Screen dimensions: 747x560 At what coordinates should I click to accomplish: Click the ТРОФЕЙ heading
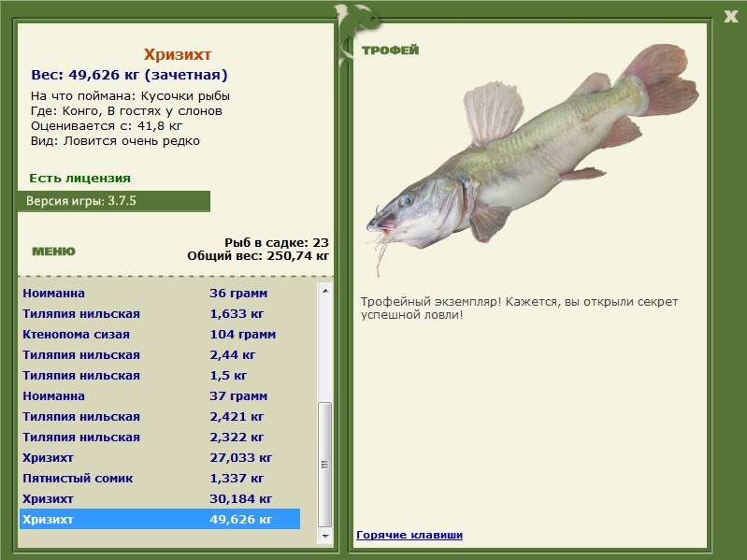click(390, 50)
